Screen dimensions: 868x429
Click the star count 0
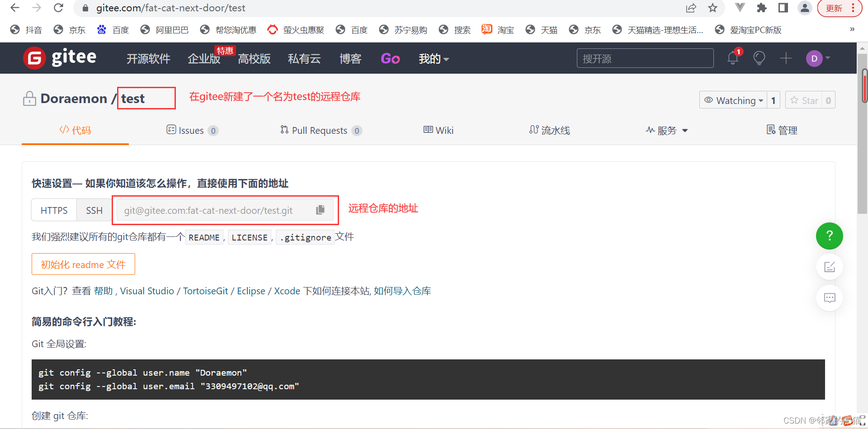(828, 100)
